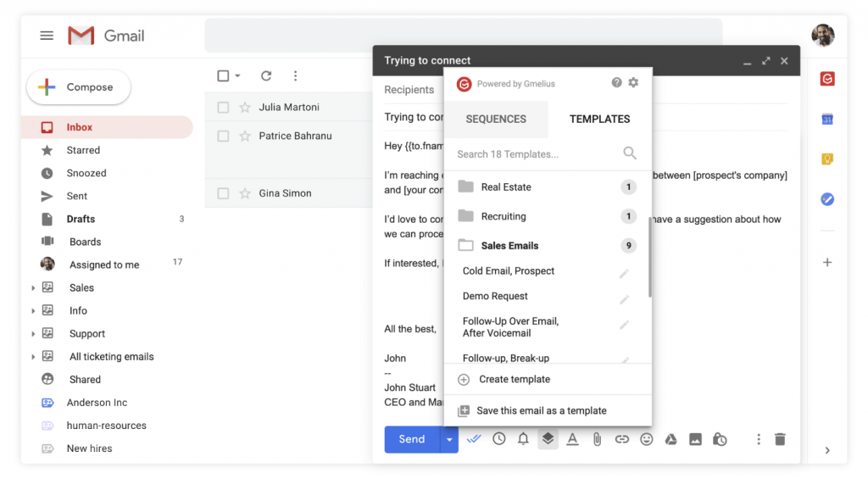This screenshot has height=479, width=868.
Task: Check Gina Simon email checkbox
Action: click(x=223, y=193)
